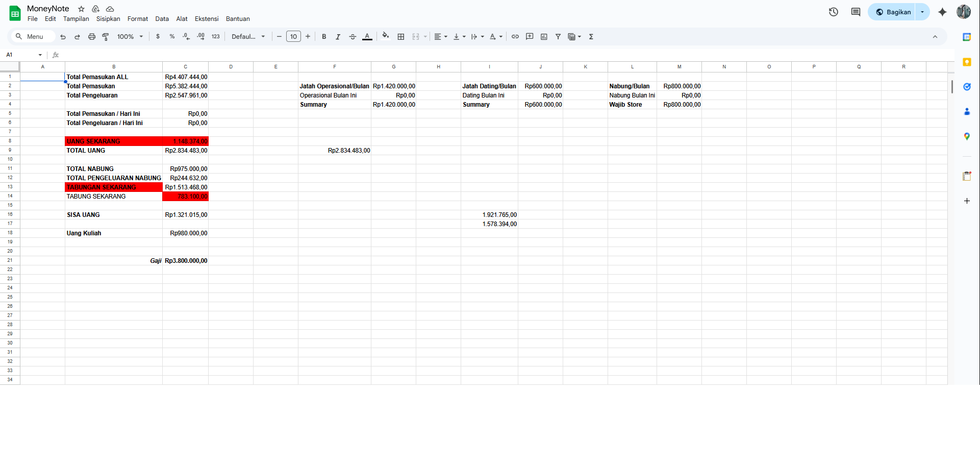
Task: Open the fill color picker
Action: pyautogui.click(x=386, y=37)
